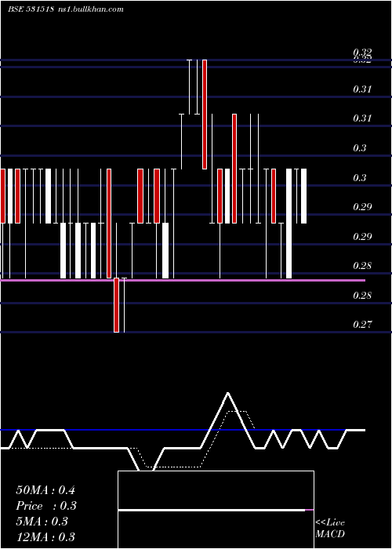Select the Price : 0.3 readout
392x549 pixels.
(x=46, y=506)
